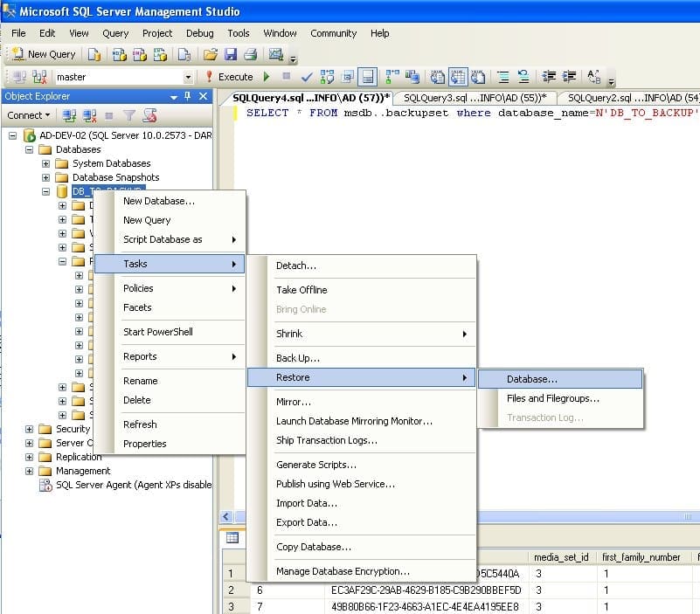Viewport: 700px width, 614px height.
Task: Open the Connect dropdown in Object Explorer
Action: pyautogui.click(x=29, y=115)
